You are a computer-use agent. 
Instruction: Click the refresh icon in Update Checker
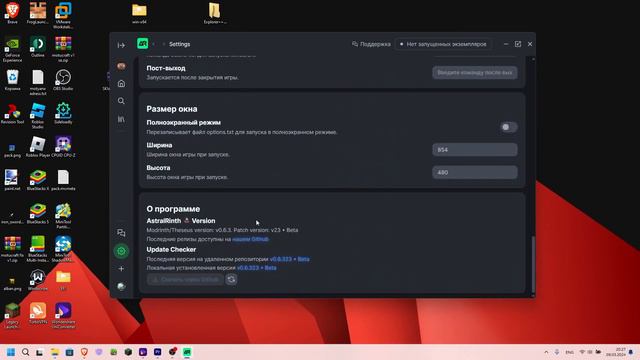[x=231, y=280]
